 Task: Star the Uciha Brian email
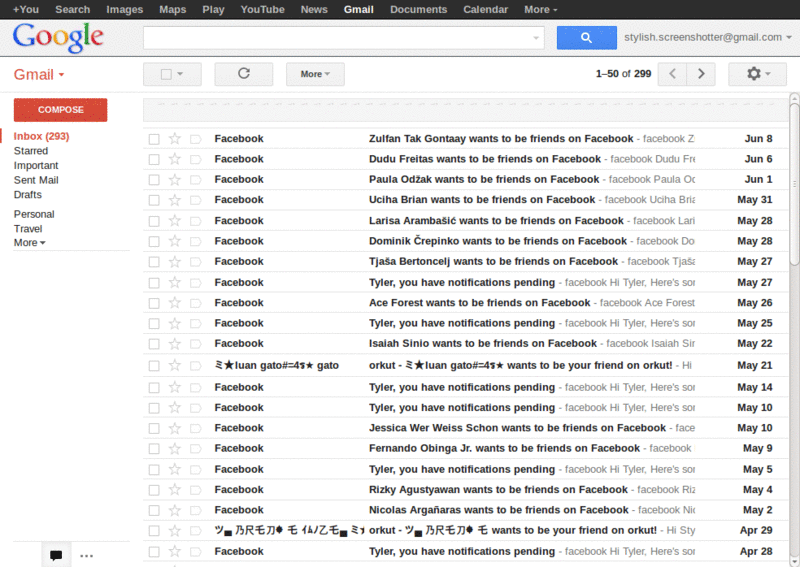click(174, 200)
